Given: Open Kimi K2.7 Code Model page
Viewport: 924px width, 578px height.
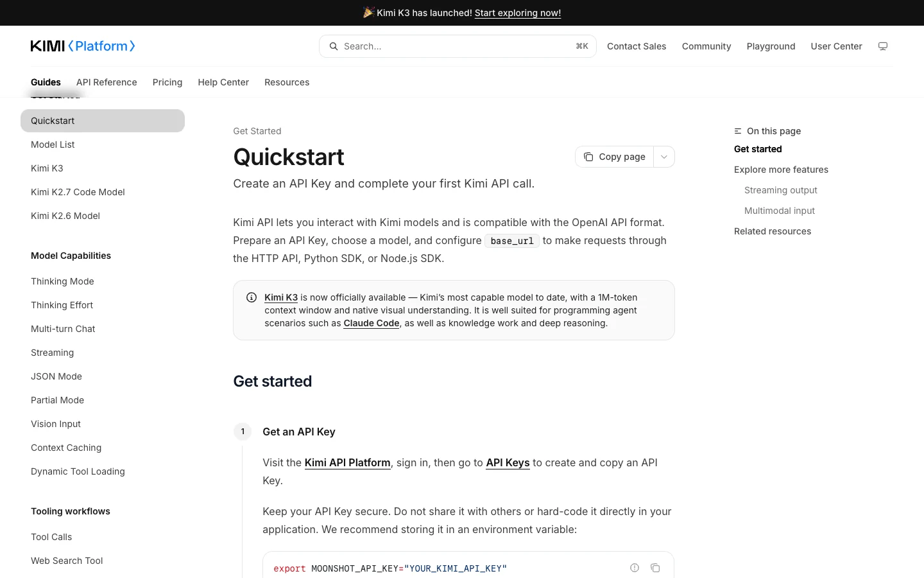Looking at the screenshot, I should [x=78, y=192].
